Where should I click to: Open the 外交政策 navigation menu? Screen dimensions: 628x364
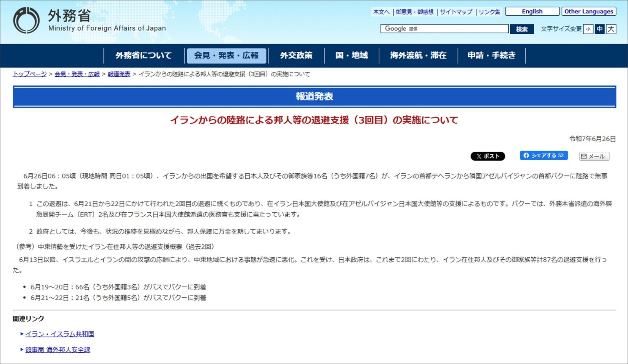[296, 56]
